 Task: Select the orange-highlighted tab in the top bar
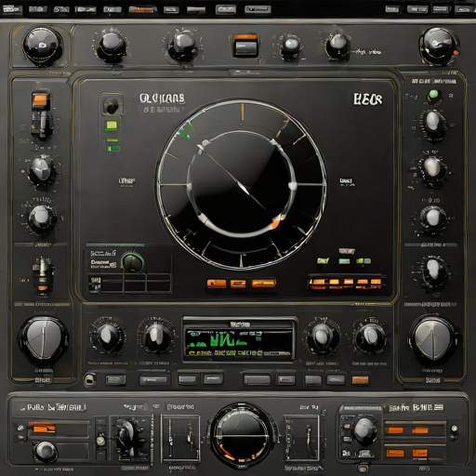click(141, 9)
